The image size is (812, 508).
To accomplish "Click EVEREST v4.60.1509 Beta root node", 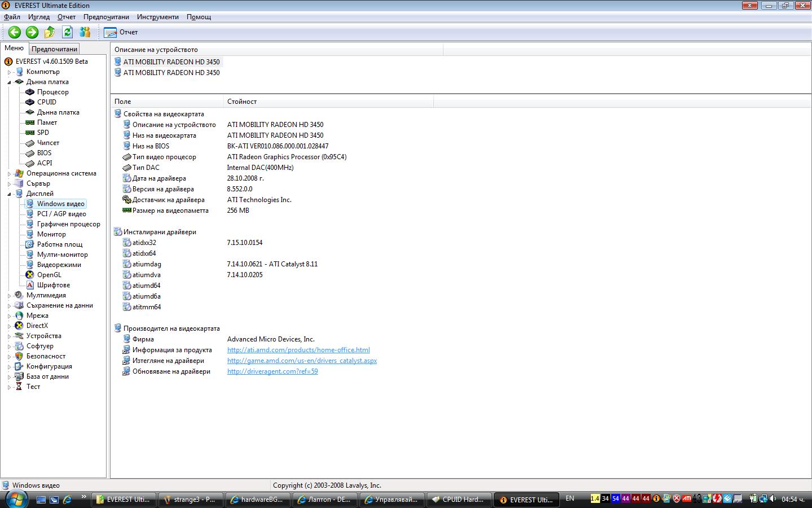I will 51,62.
